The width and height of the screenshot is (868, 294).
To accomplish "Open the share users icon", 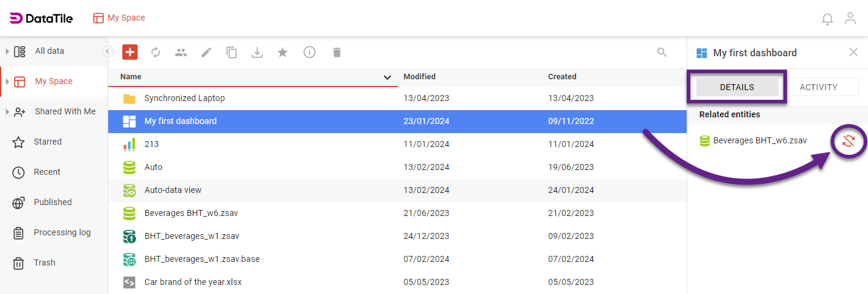I will tap(181, 53).
